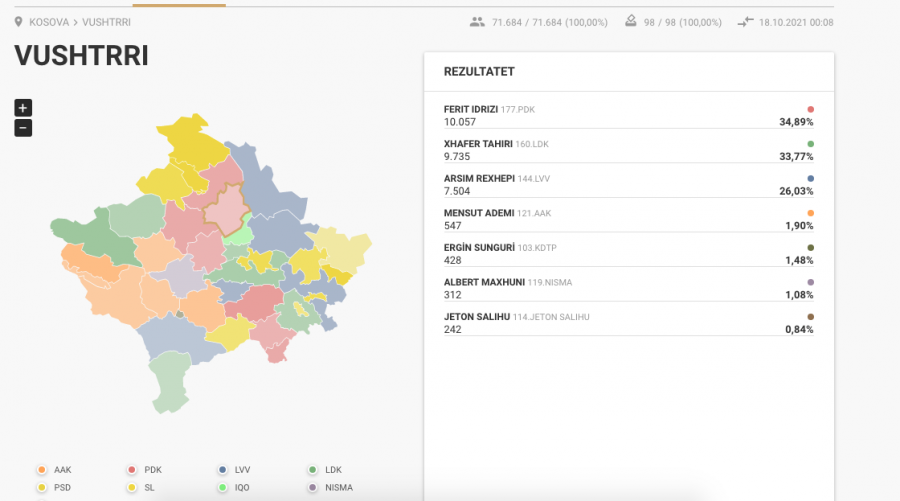900x501 pixels.
Task: Click vote count 428
Action: click(x=452, y=260)
